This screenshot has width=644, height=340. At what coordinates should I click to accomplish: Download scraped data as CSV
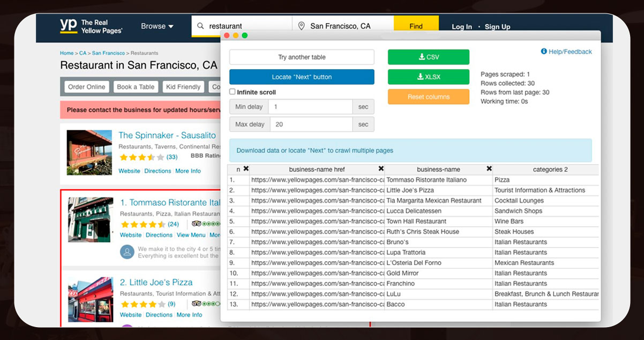(428, 57)
